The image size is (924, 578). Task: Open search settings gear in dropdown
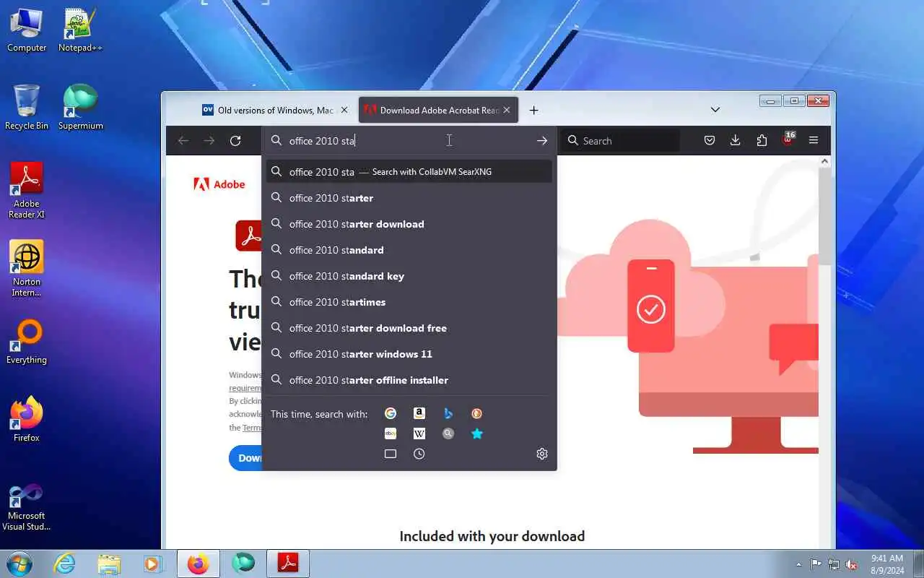(542, 454)
